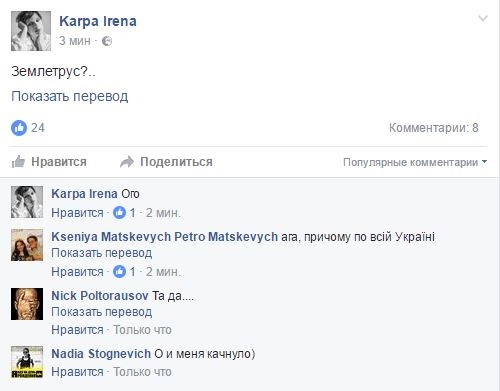Screen dimensions: 500x391
Task: Open the Комментарии: 8 comment count
Action: coord(434,128)
